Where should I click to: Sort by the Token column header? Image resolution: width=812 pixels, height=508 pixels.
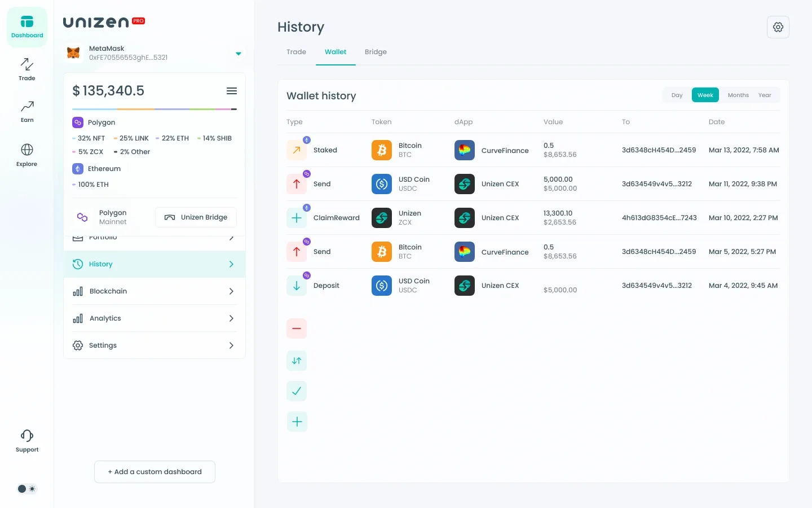(381, 122)
